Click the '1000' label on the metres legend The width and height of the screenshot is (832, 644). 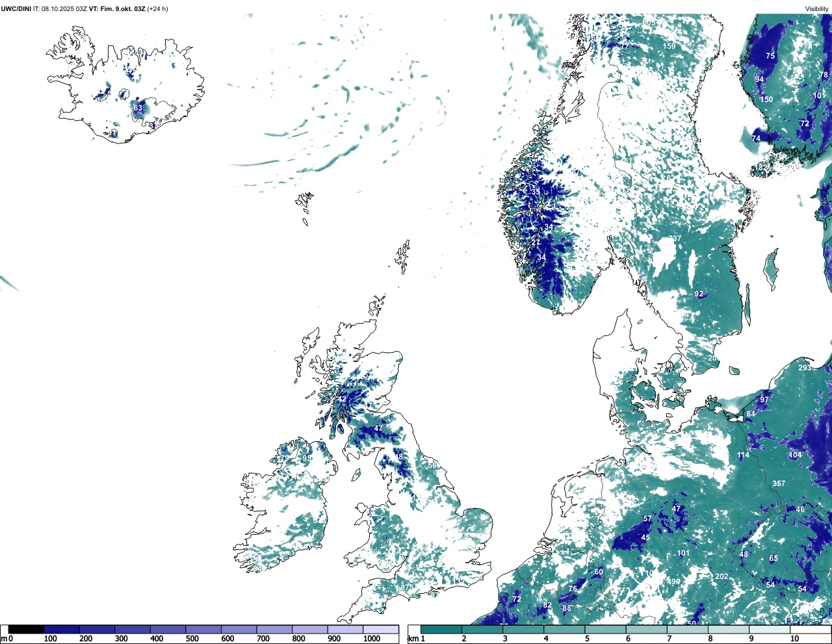372,639
